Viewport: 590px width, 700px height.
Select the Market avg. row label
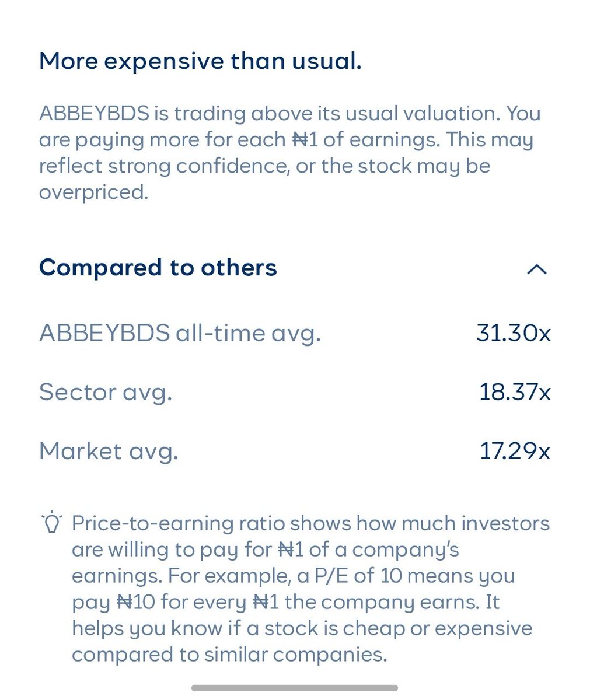click(109, 452)
